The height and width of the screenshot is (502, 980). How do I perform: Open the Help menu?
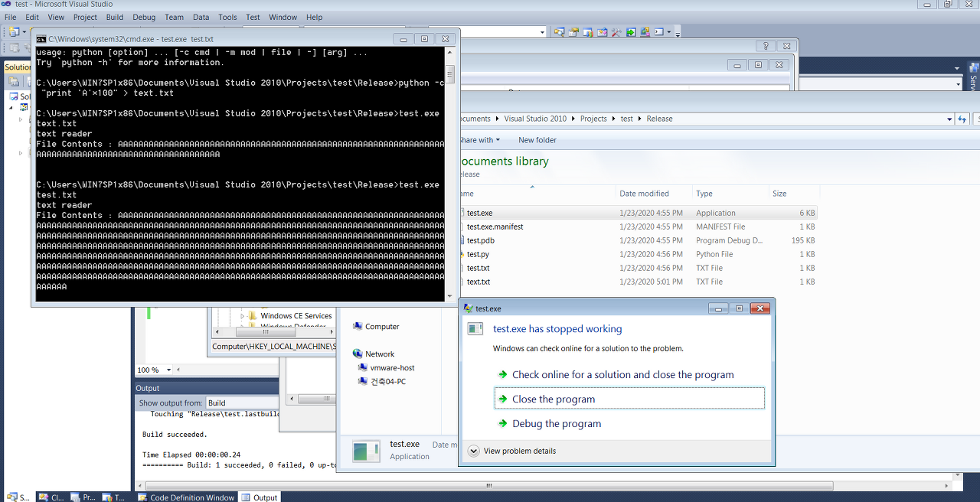314,17
